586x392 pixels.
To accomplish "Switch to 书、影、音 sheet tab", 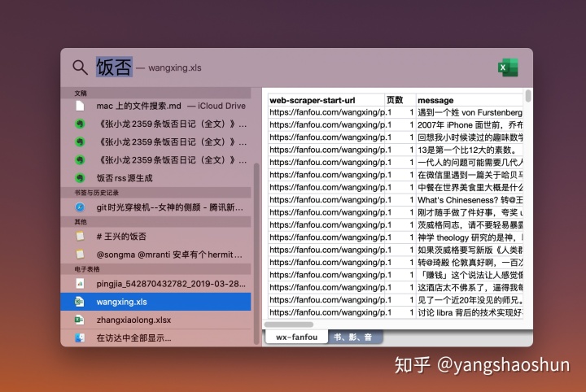I will (x=353, y=338).
